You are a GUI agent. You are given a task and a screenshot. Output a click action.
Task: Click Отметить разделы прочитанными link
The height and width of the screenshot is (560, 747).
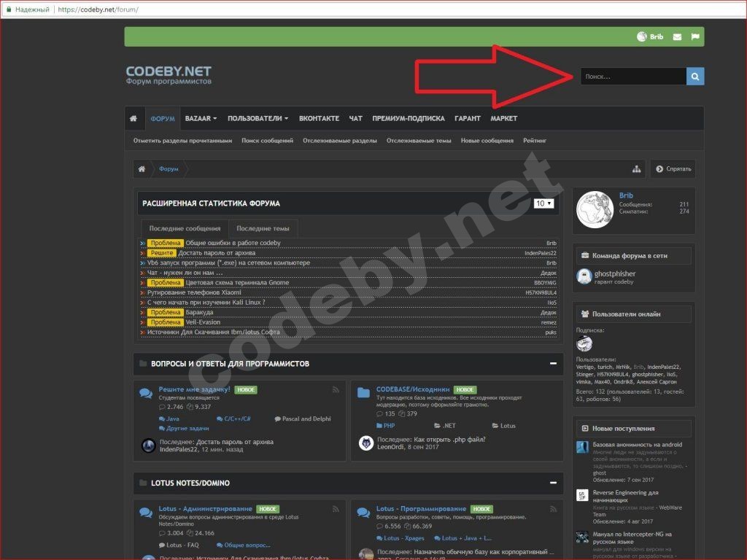pyautogui.click(x=182, y=141)
